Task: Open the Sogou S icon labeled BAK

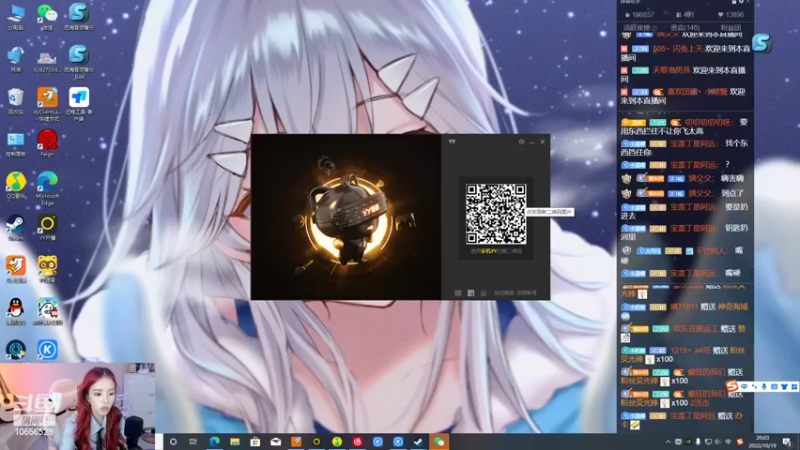Action: click(x=79, y=62)
